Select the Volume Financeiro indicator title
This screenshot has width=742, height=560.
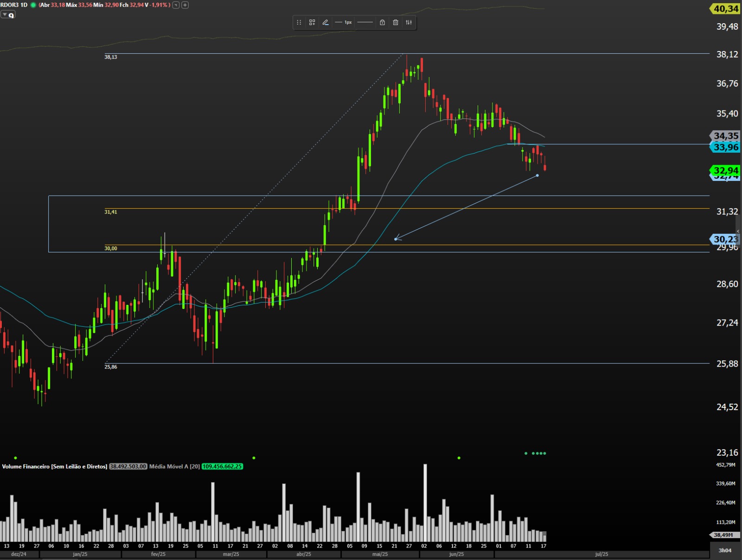[55, 466]
